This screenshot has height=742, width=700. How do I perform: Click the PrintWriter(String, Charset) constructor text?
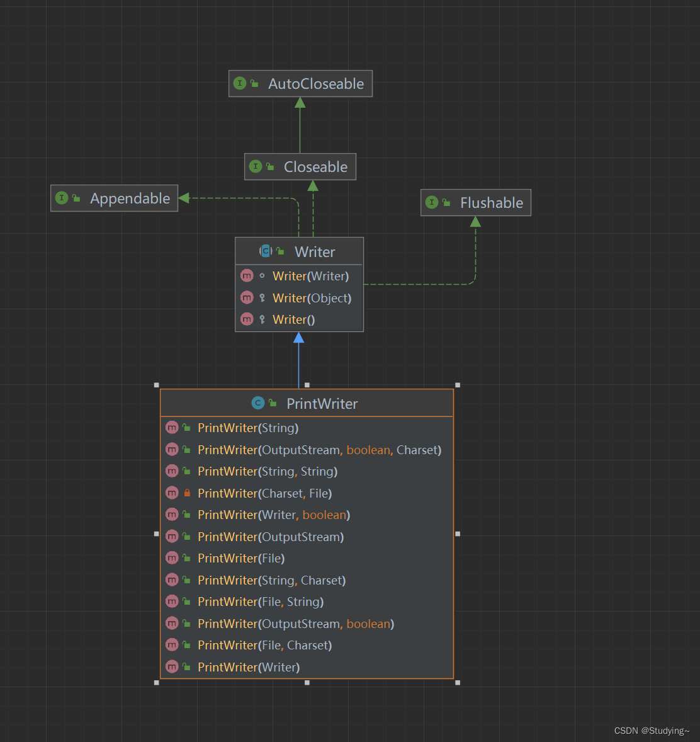point(272,581)
